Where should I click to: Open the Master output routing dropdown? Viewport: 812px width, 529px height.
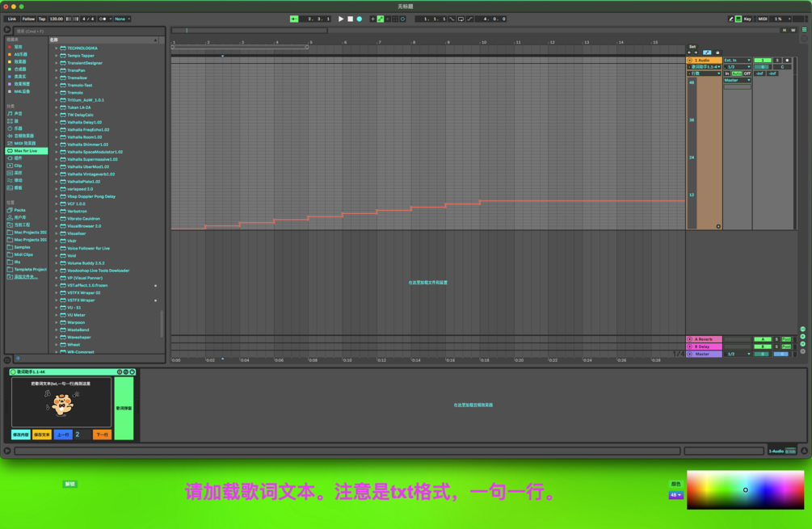pyautogui.click(x=738, y=80)
